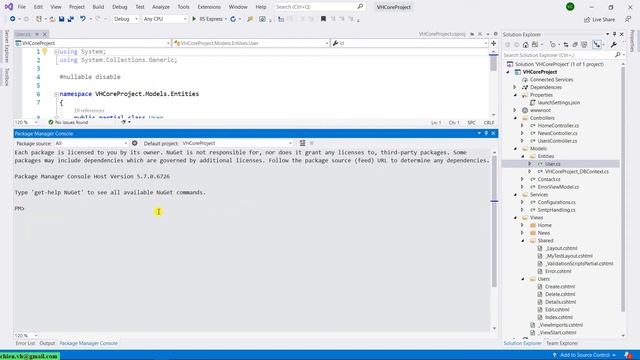
Task: Select launchSettings.json under Properties
Action: (x=558, y=102)
